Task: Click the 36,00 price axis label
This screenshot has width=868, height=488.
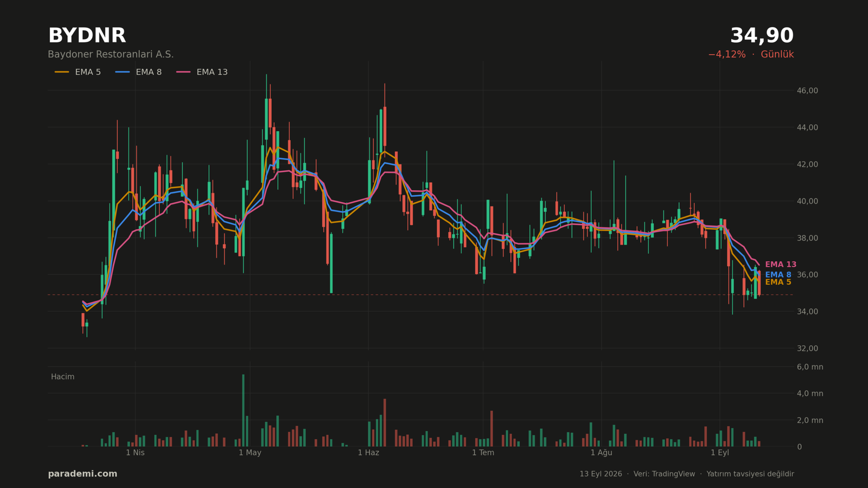Action: coord(807,275)
